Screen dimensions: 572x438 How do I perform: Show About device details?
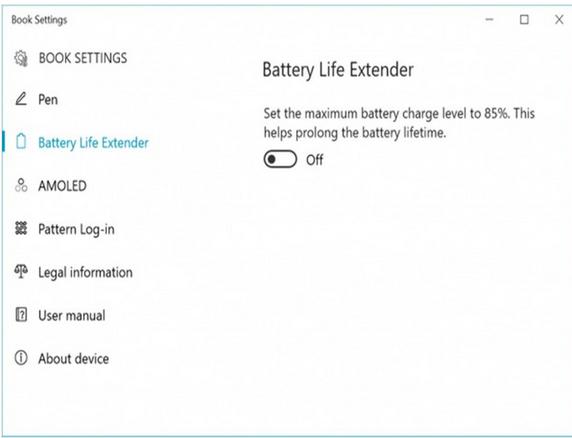(x=74, y=358)
